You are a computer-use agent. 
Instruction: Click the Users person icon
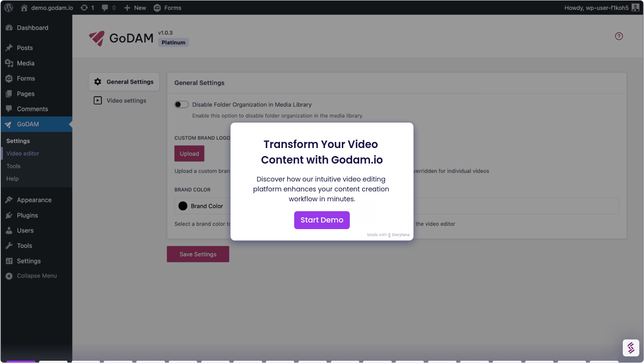click(9, 231)
